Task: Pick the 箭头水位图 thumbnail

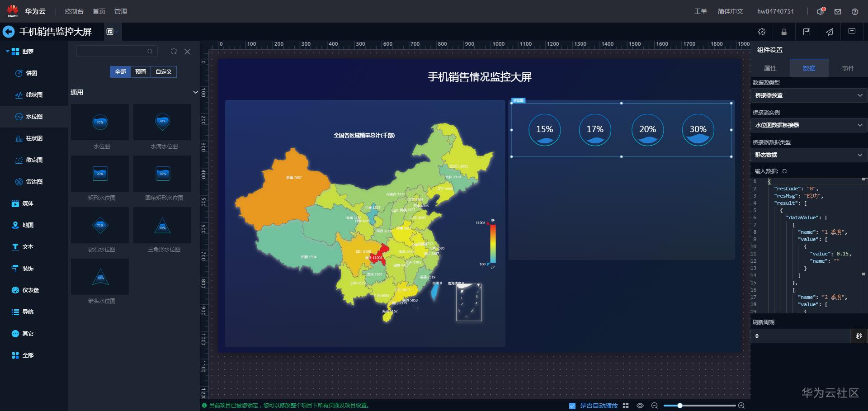Action: click(100, 277)
